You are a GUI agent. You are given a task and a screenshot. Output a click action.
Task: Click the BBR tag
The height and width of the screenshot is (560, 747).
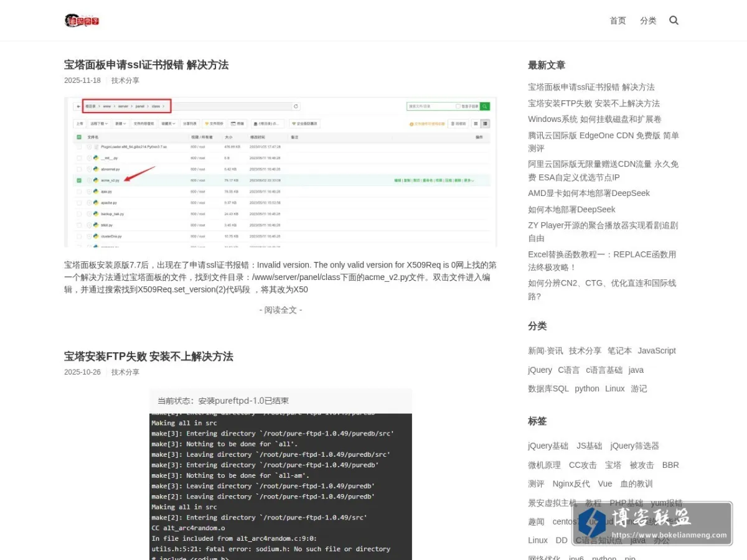670,465
